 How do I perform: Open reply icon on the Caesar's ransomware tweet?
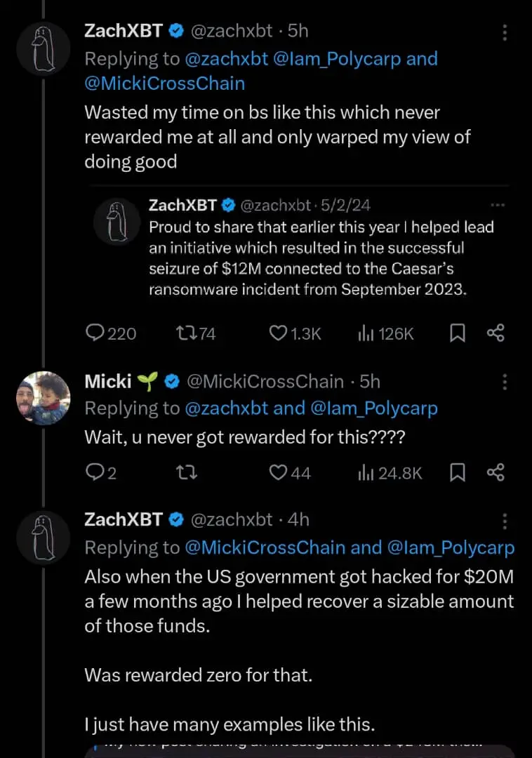click(95, 333)
